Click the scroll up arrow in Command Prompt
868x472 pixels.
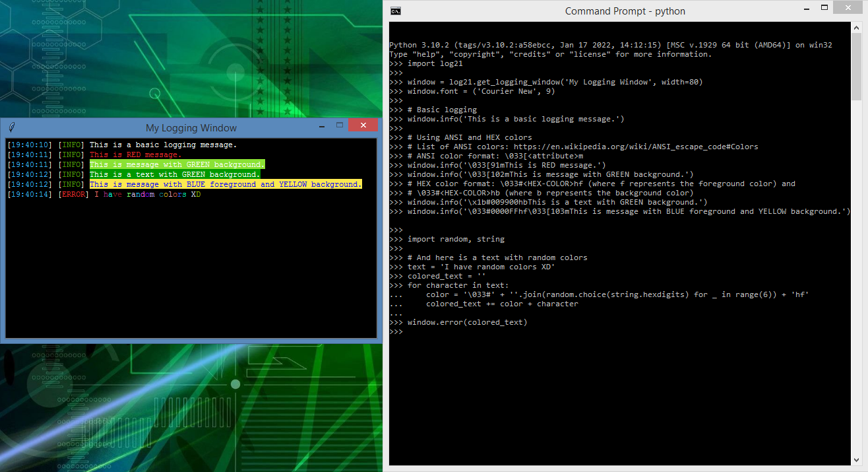[856, 28]
